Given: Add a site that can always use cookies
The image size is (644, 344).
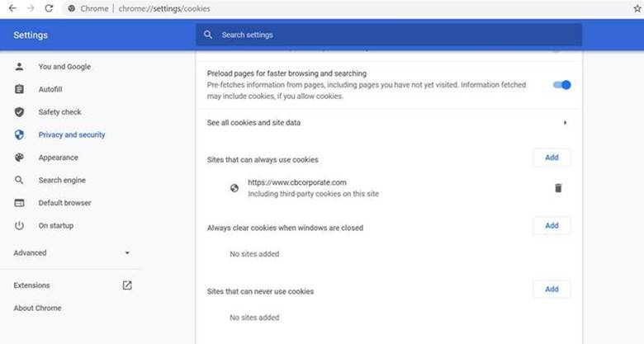Looking at the screenshot, I should pos(552,158).
